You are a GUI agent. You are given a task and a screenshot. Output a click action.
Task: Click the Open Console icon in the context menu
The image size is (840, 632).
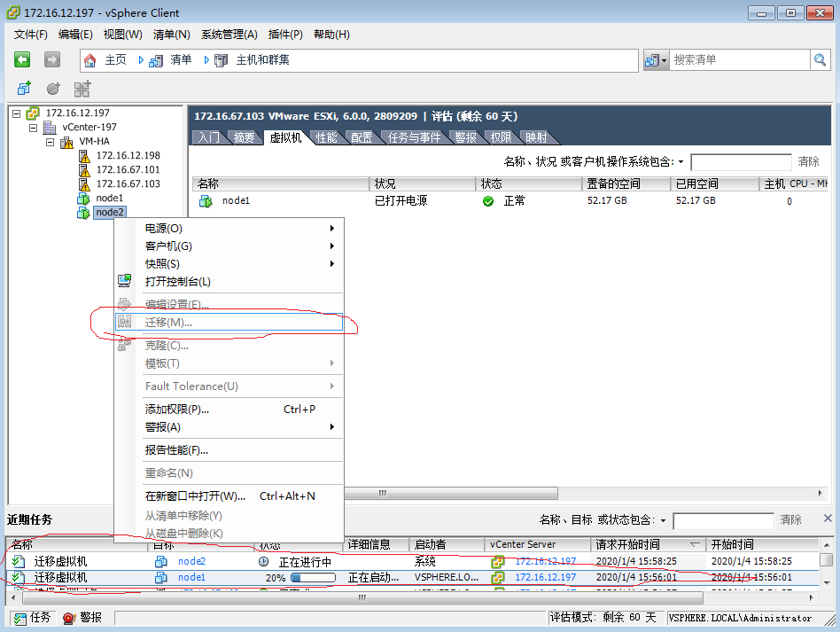click(124, 280)
